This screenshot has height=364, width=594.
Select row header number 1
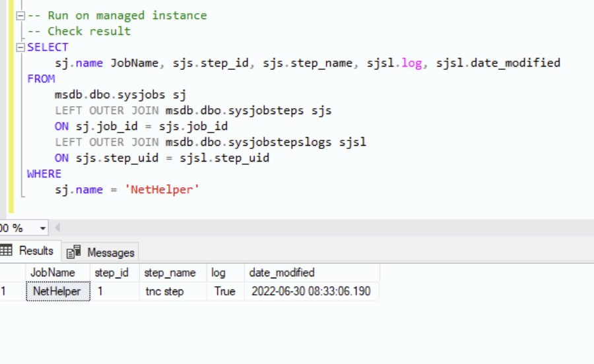tap(13, 291)
